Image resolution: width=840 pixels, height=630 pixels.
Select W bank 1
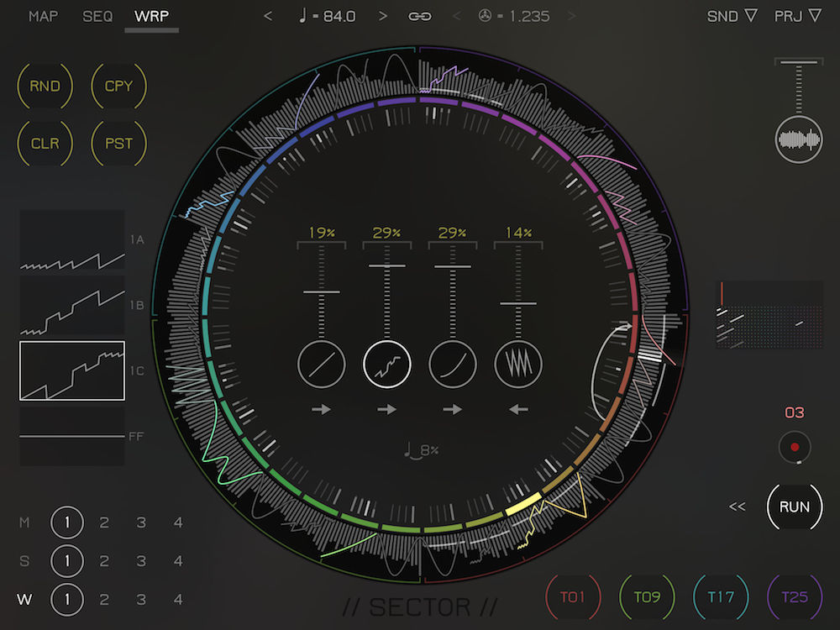click(x=67, y=599)
